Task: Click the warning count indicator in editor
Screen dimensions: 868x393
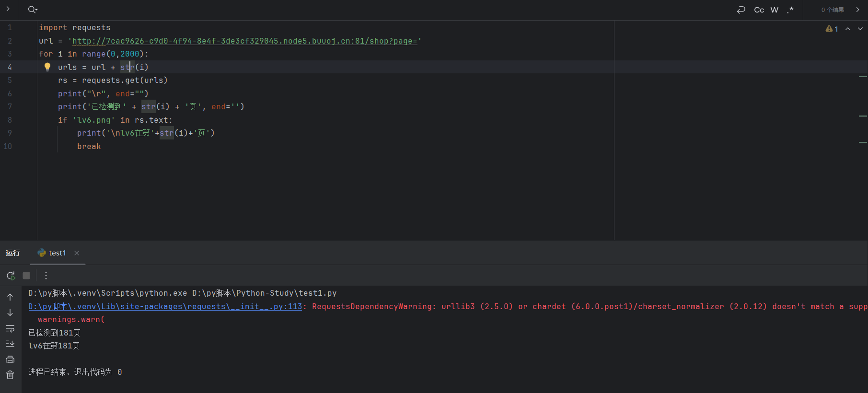Action: click(832, 29)
